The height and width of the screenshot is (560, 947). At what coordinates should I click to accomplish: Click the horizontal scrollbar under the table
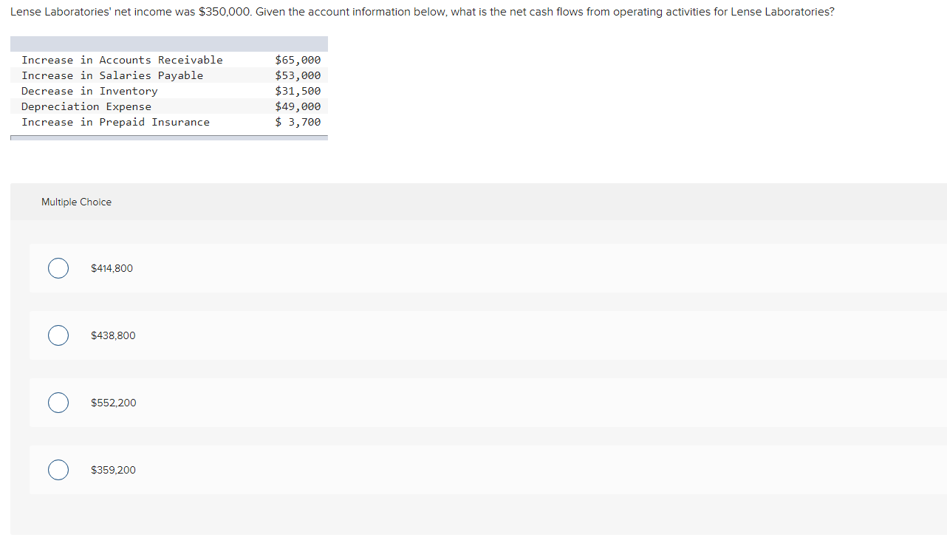click(x=168, y=137)
